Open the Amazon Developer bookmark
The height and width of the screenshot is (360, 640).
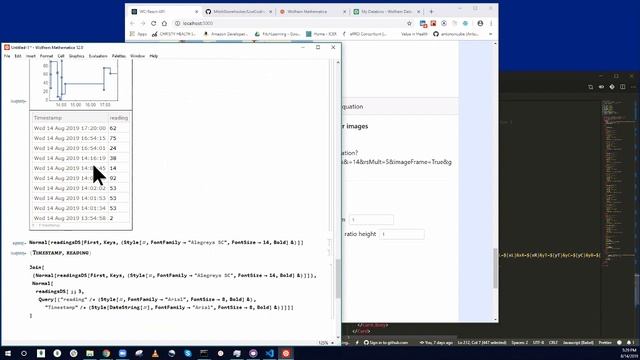[x=225, y=34]
